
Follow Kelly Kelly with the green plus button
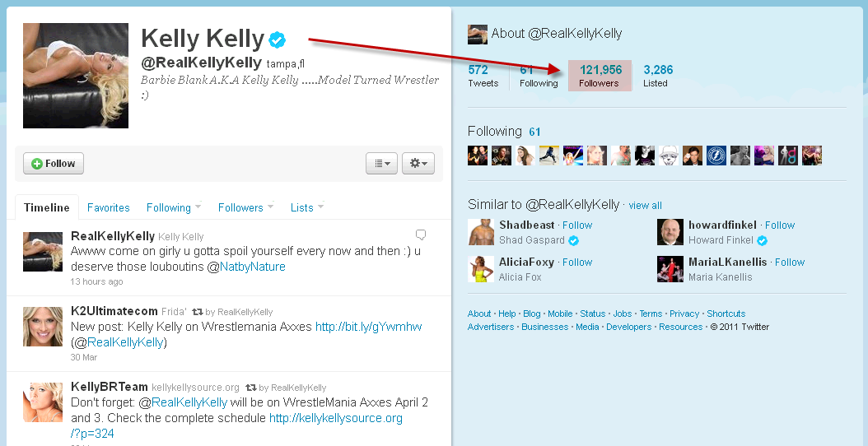pos(54,163)
